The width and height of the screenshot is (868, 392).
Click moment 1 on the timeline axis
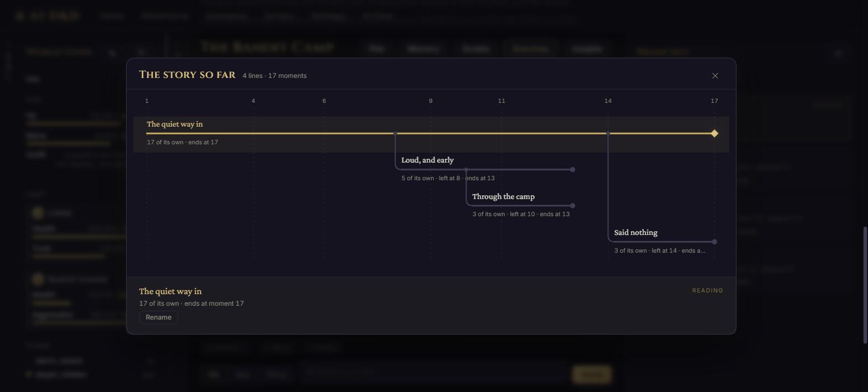click(147, 101)
